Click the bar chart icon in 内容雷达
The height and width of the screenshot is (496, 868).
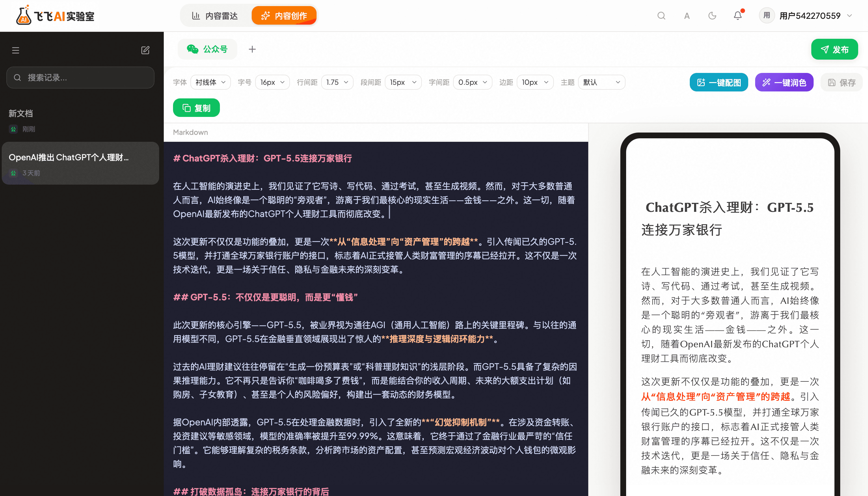click(196, 16)
